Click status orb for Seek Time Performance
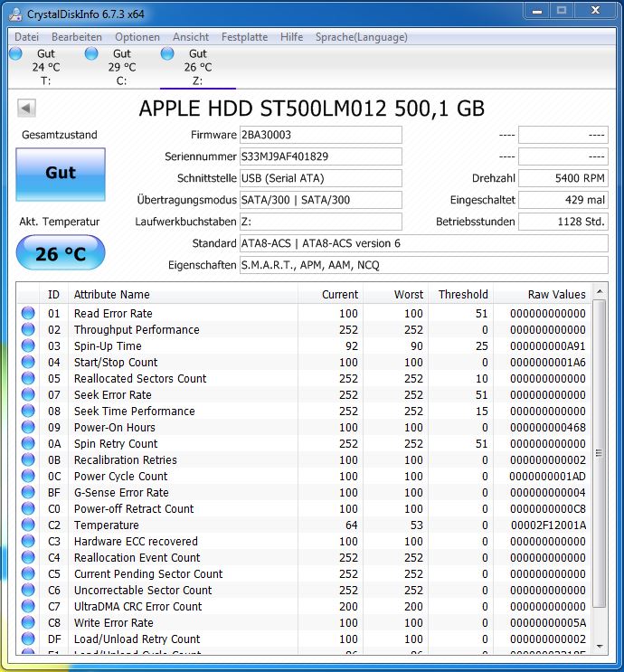Image resolution: width=624 pixels, height=672 pixels. [28, 411]
